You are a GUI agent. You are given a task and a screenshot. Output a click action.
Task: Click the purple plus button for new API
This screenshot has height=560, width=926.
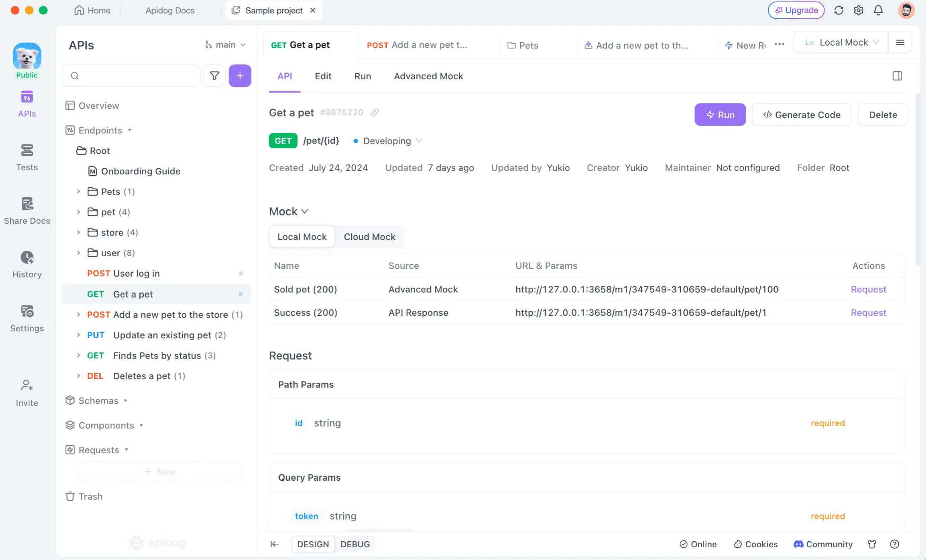pyautogui.click(x=240, y=76)
